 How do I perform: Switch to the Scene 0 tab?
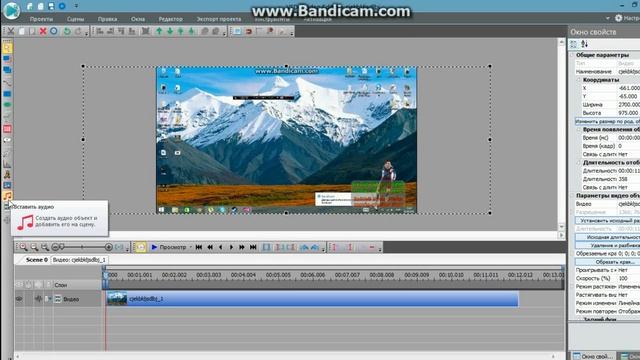click(x=37, y=260)
